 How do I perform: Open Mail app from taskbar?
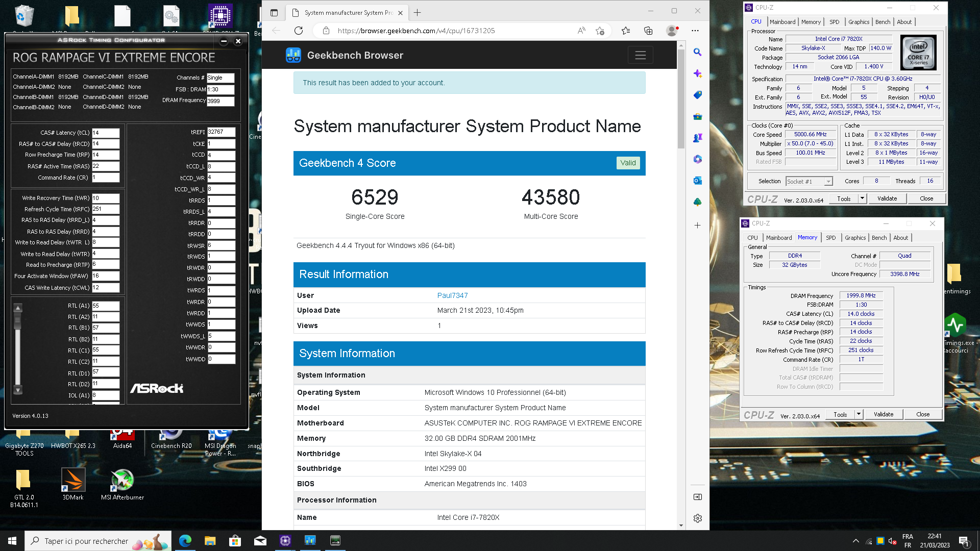[x=260, y=541]
